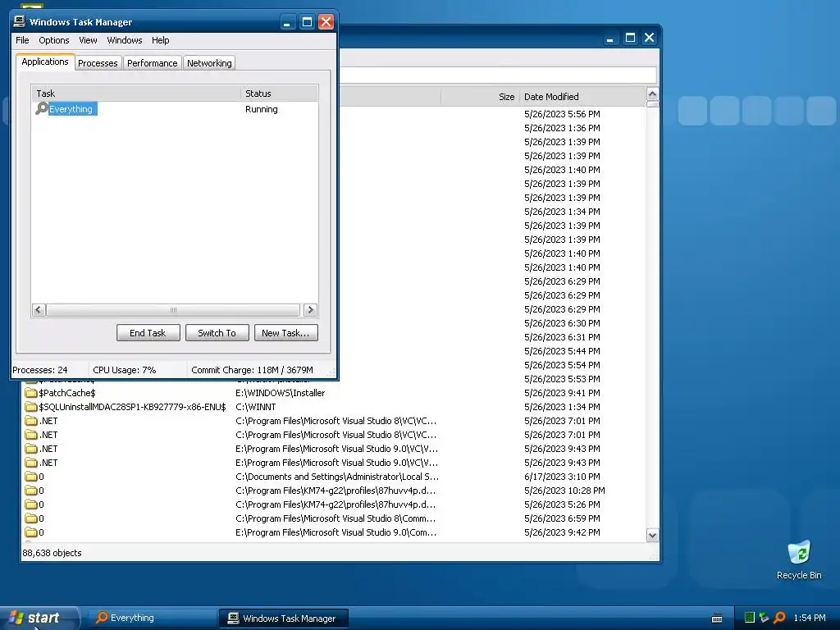Click date 5/26/2023 6:30 PM
Screen dimensions: 840x630
pyautogui.click(x=562, y=323)
